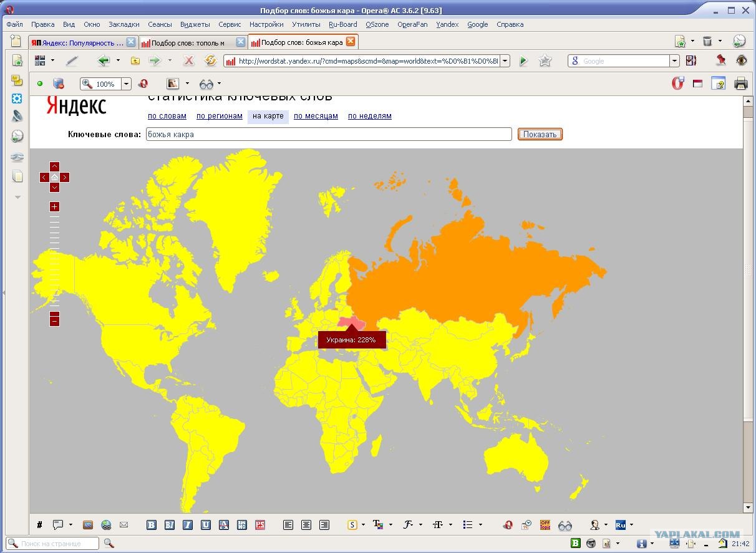Toggle italic formatting I button in bottom toolbar

(x=188, y=525)
